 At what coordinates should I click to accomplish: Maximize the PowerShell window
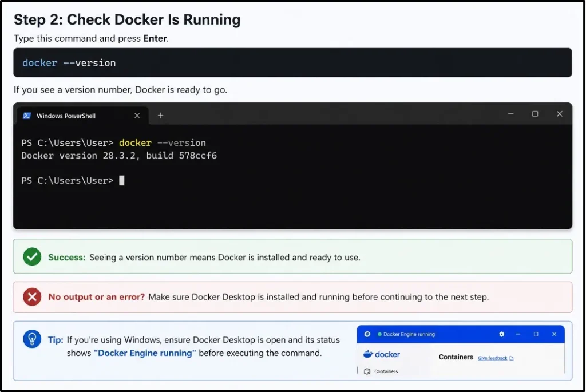click(535, 114)
